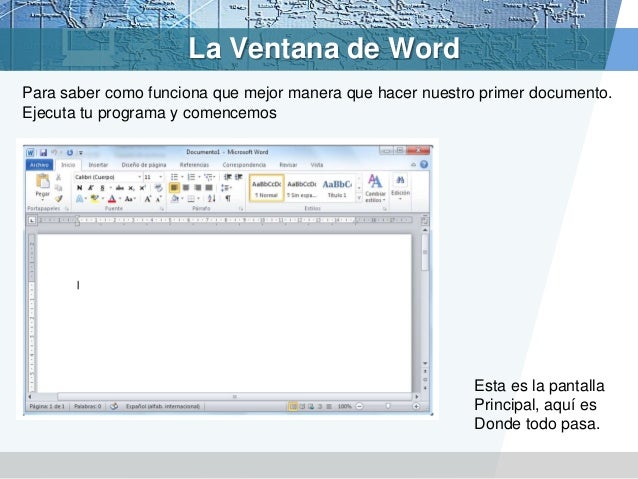
Task: Center the paragraph text
Action: click(x=186, y=188)
